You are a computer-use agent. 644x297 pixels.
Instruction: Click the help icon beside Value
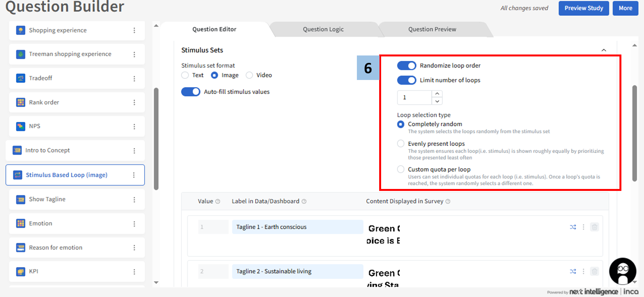tap(218, 202)
